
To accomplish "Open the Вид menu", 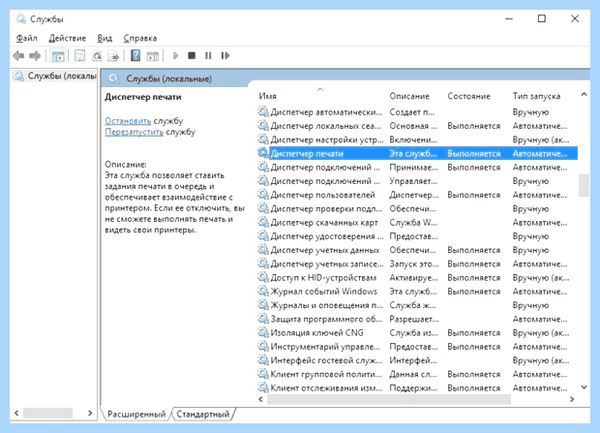I will pos(104,38).
